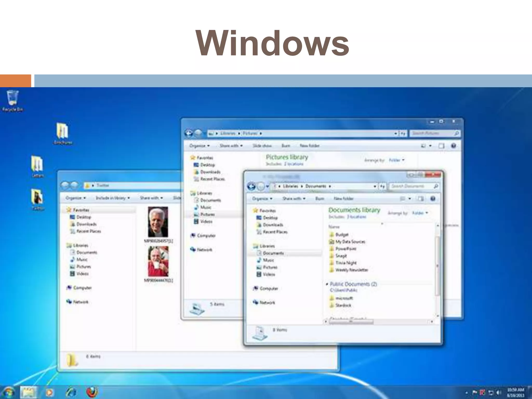Open the Budget folder
The height and width of the screenshot is (399, 532).
coord(339,235)
